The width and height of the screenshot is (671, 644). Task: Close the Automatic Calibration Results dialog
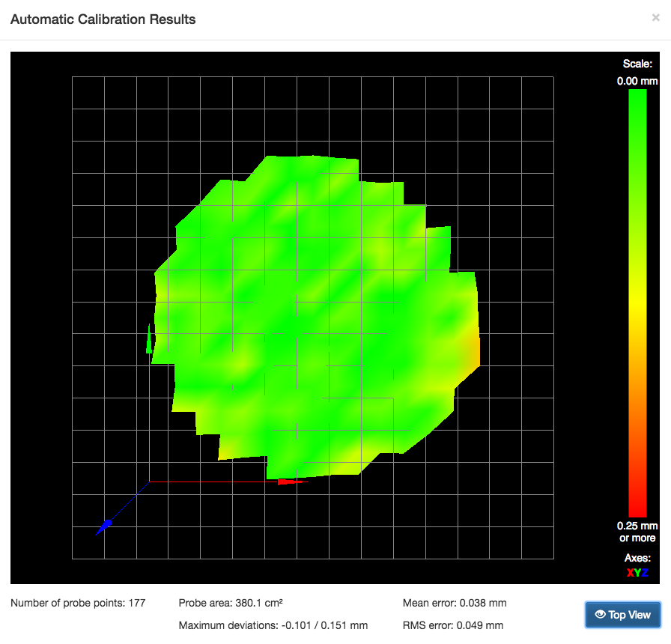pyautogui.click(x=655, y=17)
